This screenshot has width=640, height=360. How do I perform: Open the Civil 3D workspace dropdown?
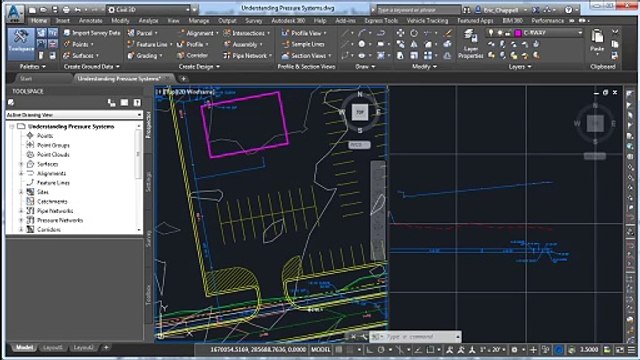click(x=149, y=9)
